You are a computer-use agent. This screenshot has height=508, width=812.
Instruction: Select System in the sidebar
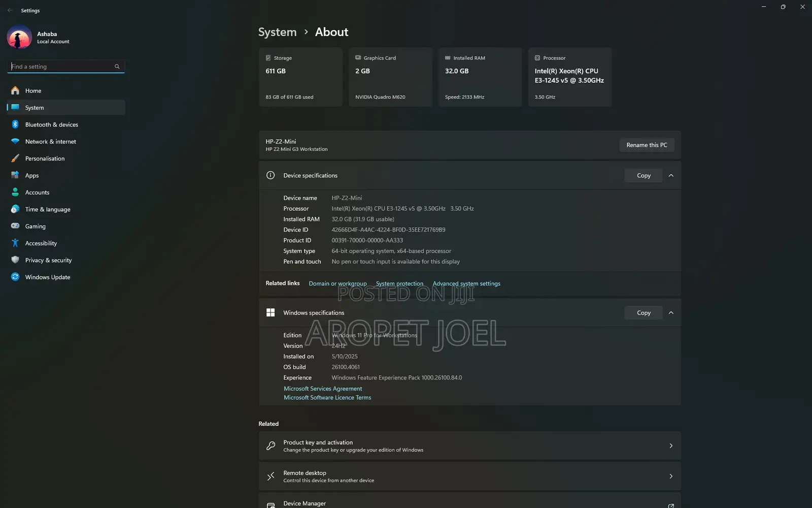[66, 108]
